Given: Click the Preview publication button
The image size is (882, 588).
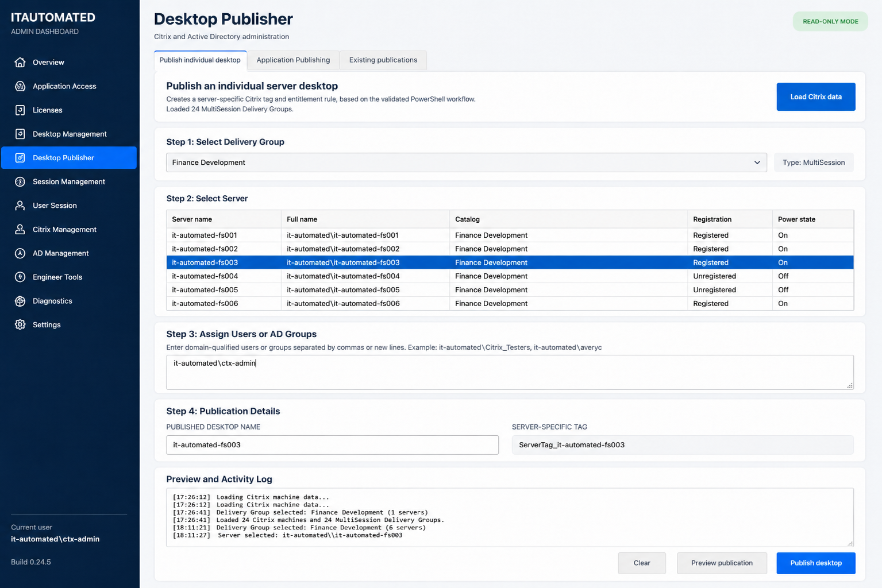Looking at the screenshot, I should pos(722,563).
